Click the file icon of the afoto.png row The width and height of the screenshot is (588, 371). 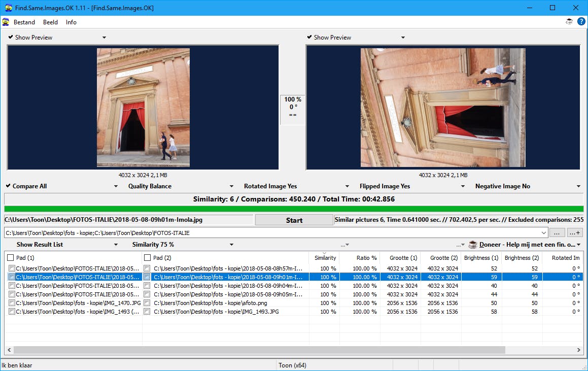point(147,303)
